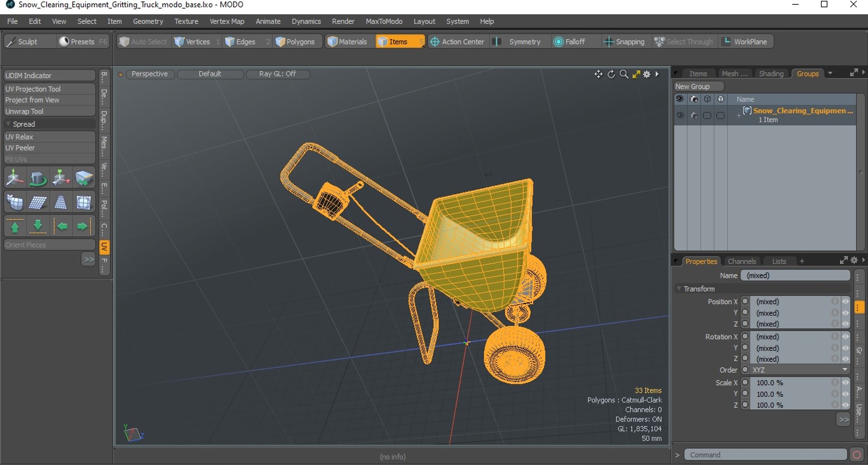
Task: Select the Vertices selection mode
Action: coord(193,42)
